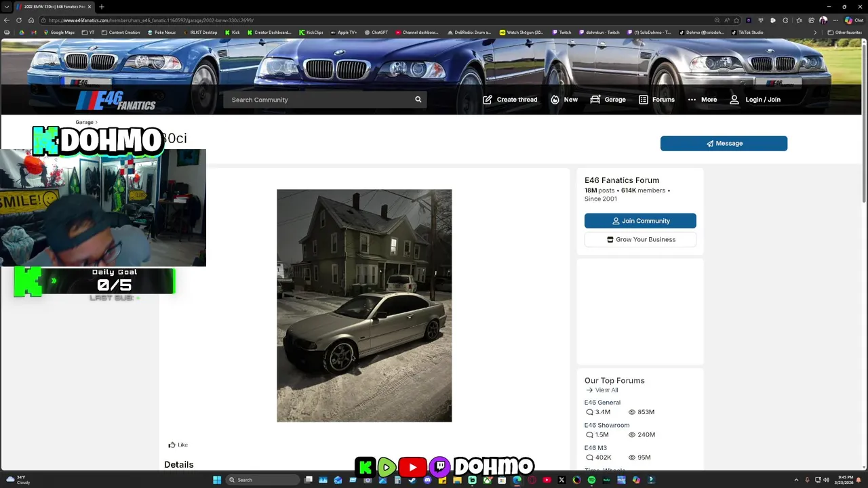The width and height of the screenshot is (868, 488).
Task: Open the Creator Dashboard bookmark
Action: coord(269,32)
